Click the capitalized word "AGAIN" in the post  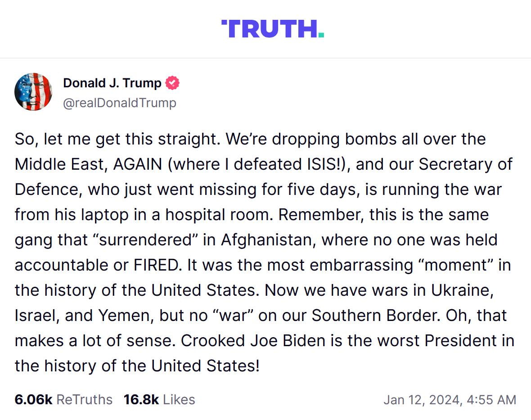tap(137, 164)
